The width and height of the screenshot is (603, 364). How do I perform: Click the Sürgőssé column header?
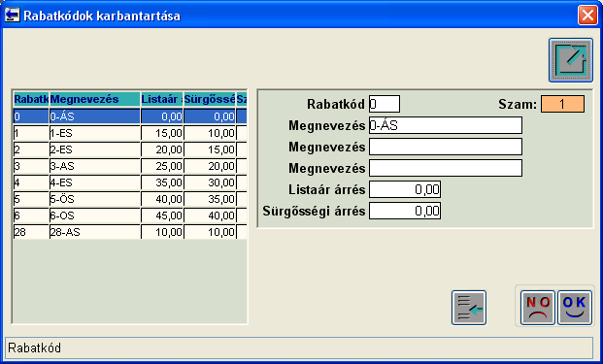(x=210, y=99)
